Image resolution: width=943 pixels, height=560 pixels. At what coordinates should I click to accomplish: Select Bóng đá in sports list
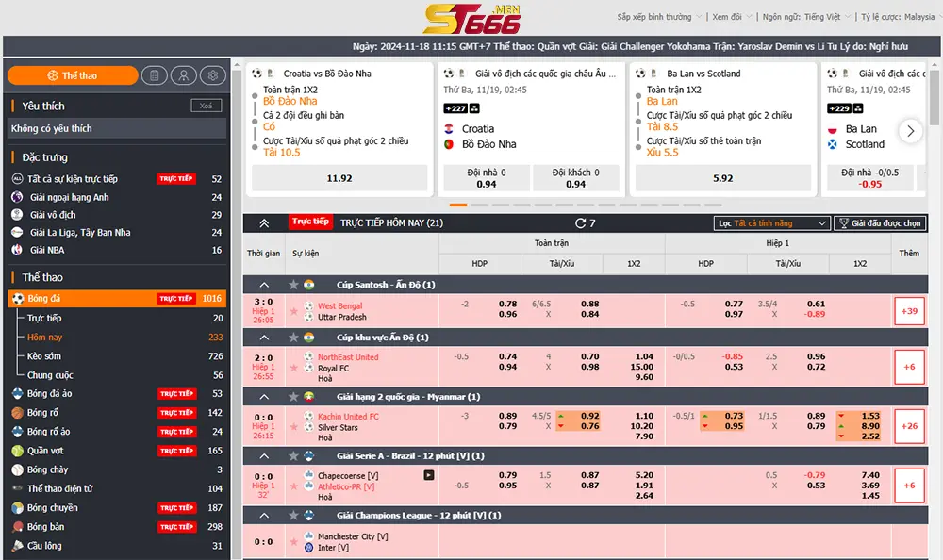click(x=117, y=298)
